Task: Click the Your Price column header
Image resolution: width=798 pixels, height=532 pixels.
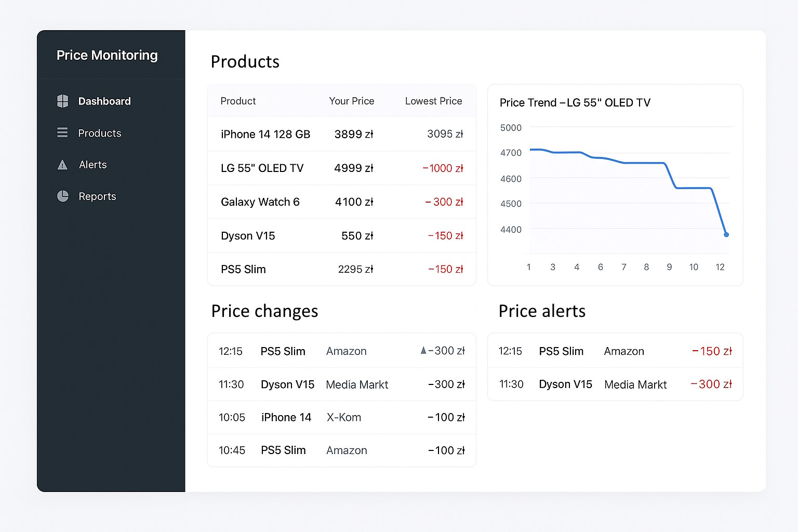Action: click(351, 101)
